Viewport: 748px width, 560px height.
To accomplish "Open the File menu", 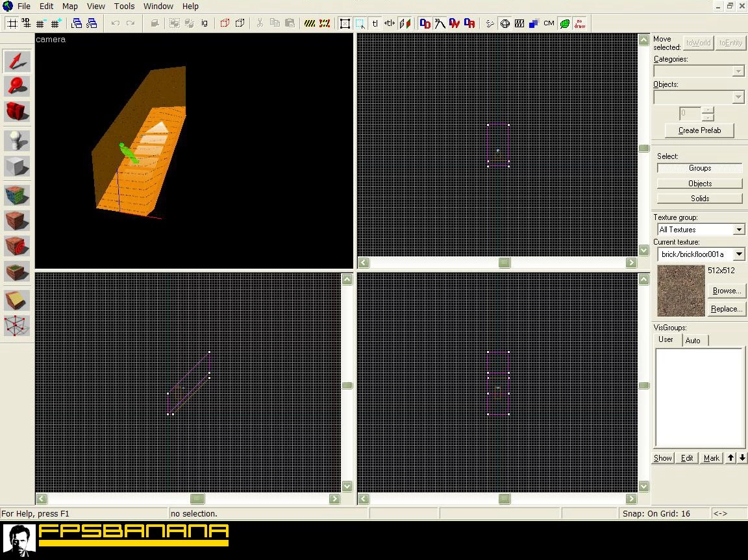I will (23, 6).
